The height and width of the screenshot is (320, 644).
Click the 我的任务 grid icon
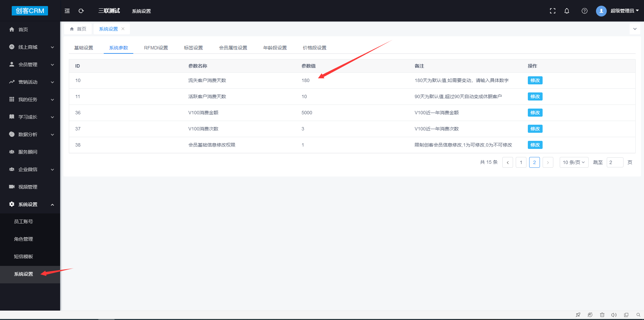coord(12,99)
